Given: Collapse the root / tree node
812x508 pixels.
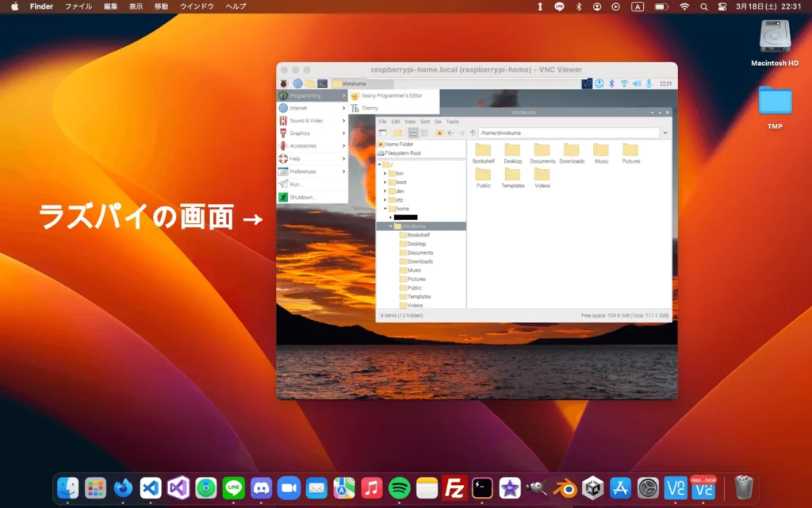Looking at the screenshot, I should [380, 165].
